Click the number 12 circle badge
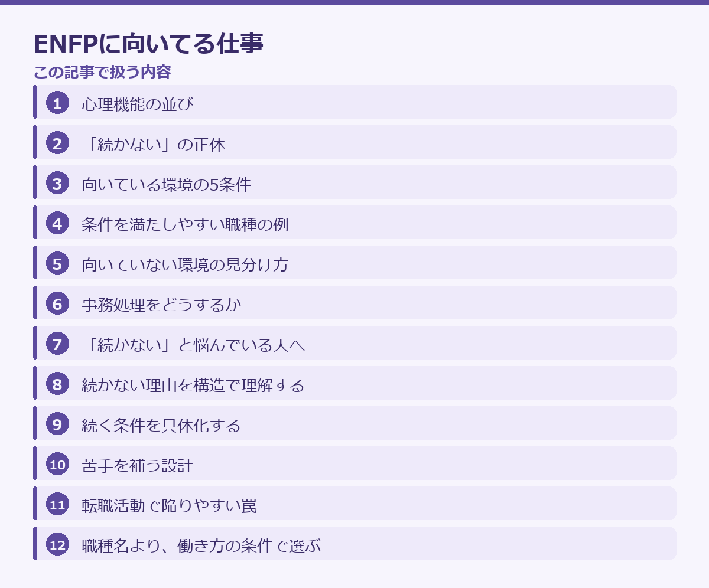The height and width of the screenshot is (588, 709). point(57,545)
